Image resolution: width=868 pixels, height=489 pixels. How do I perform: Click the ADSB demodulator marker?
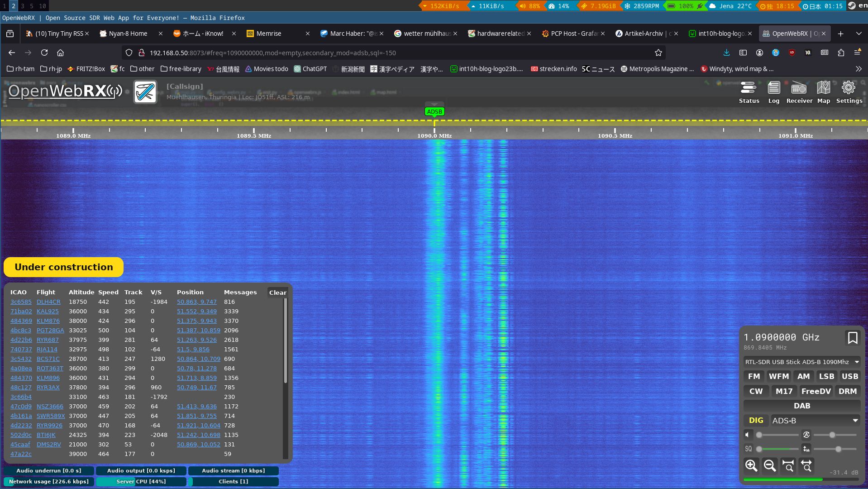click(x=434, y=112)
